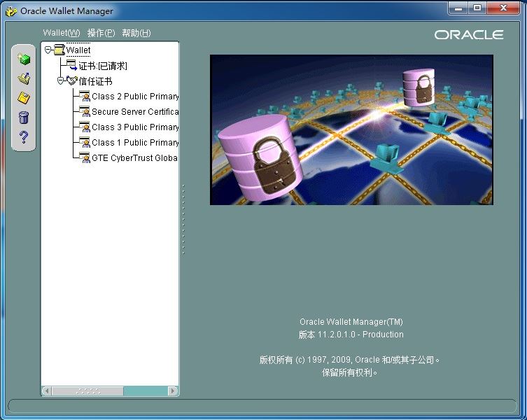
Task: Open the Wallet(W) menu
Action: 62,33
